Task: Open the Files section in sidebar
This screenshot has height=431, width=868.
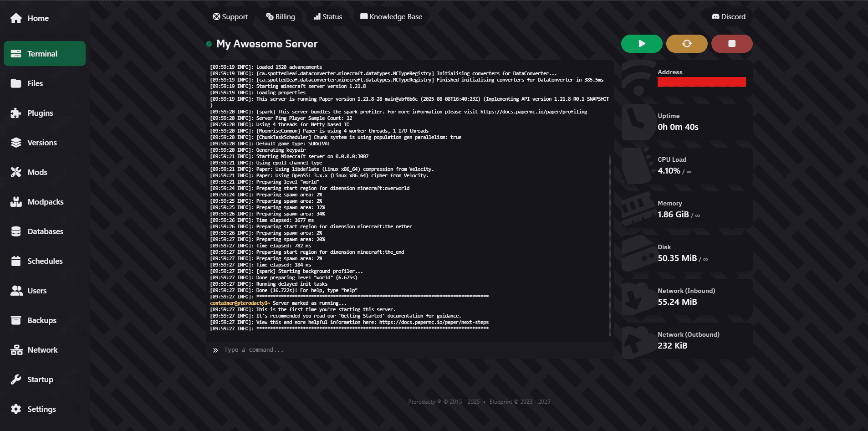Action: 35,83
